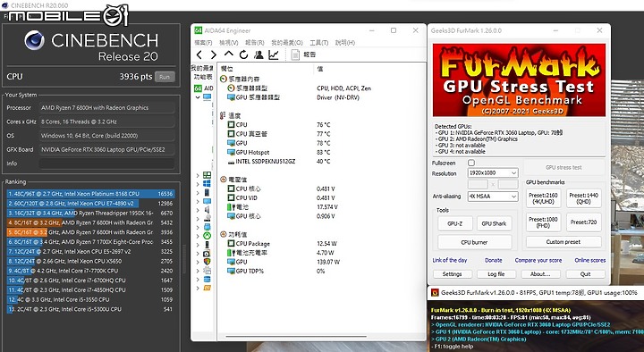Open the 工具(T) menu
Viewport: 644px width, 352px height.
click(318, 42)
